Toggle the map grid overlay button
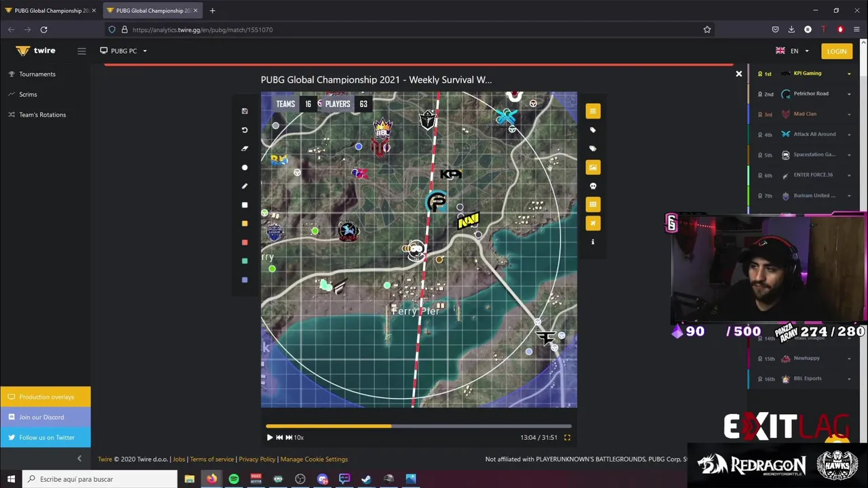868x488 pixels. [x=593, y=204]
